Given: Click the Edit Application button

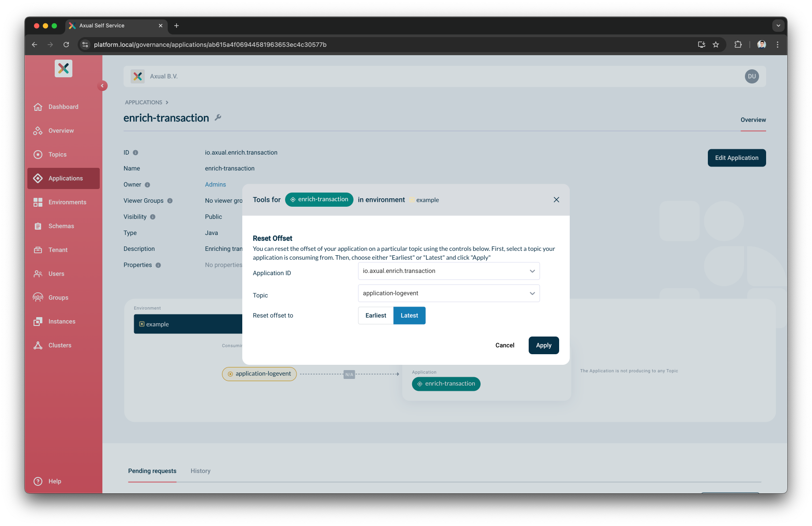Looking at the screenshot, I should [737, 158].
